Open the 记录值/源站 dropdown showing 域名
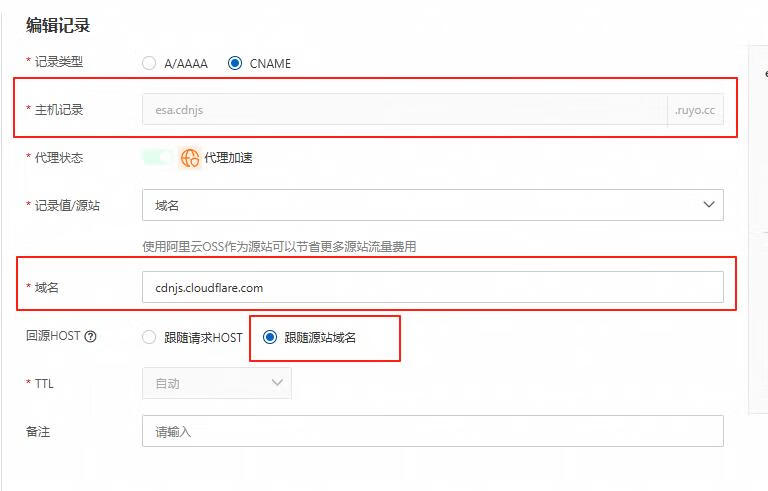The height and width of the screenshot is (491, 768). click(432, 205)
